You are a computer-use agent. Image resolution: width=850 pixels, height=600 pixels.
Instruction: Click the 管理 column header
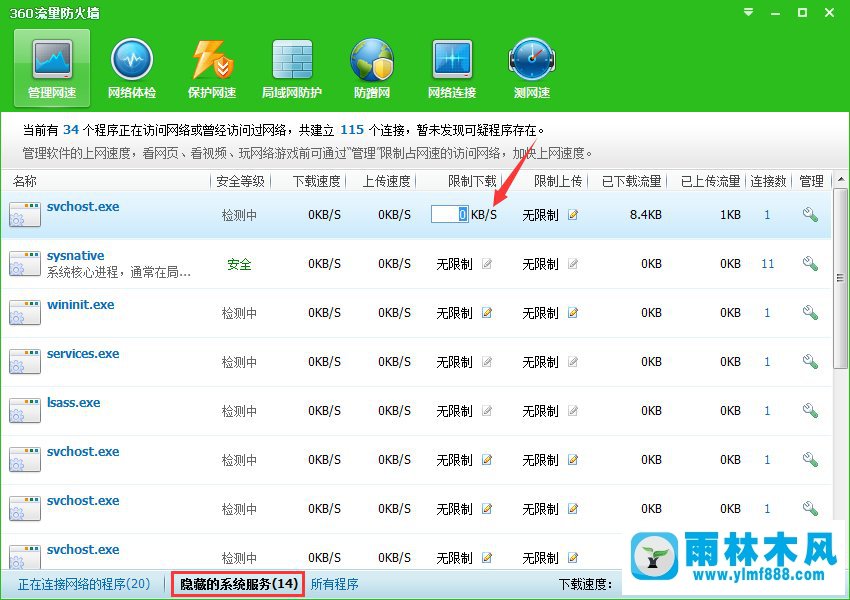point(812,181)
